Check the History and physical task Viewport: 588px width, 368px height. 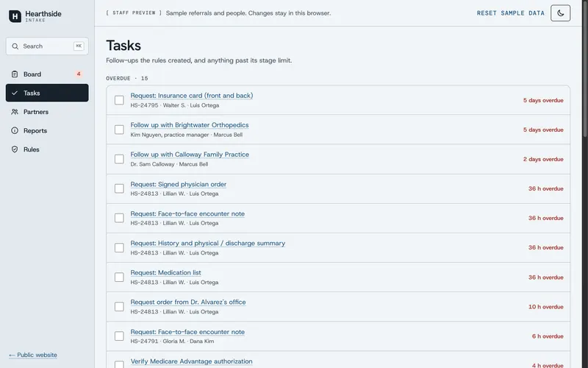(x=119, y=247)
